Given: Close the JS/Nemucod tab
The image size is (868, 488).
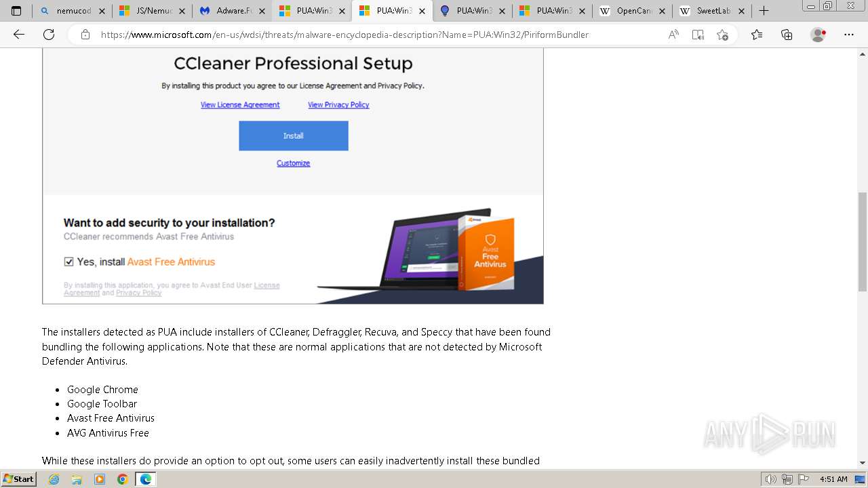Looking at the screenshot, I should [x=182, y=11].
